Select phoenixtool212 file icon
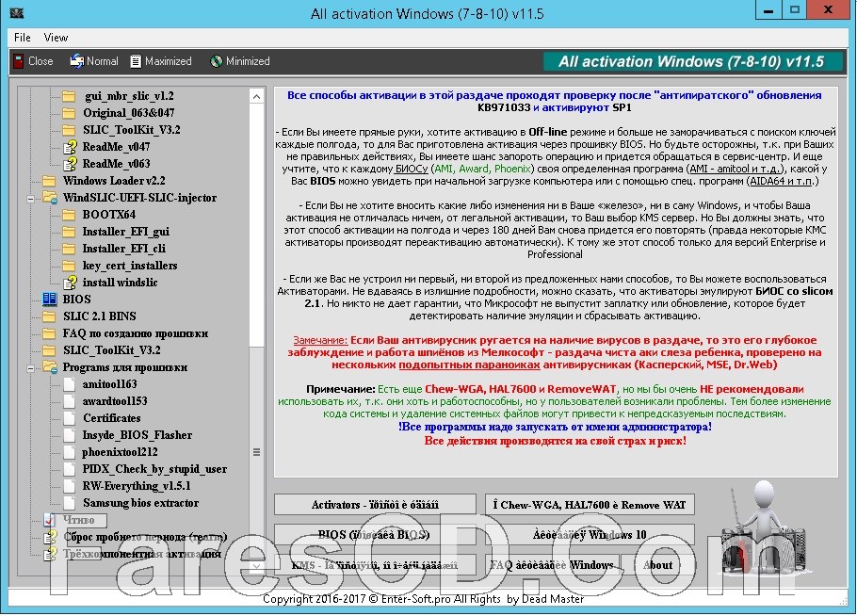 [69, 452]
